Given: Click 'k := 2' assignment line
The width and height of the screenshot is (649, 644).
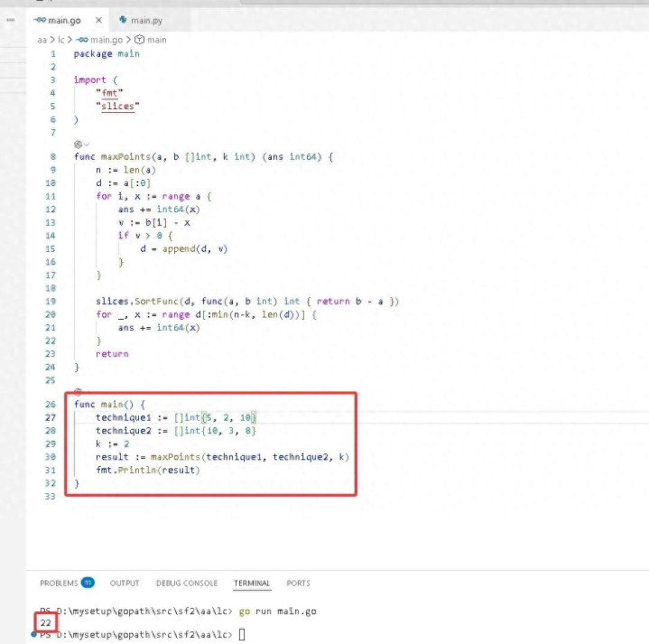Looking at the screenshot, I should tap(113, 444).
